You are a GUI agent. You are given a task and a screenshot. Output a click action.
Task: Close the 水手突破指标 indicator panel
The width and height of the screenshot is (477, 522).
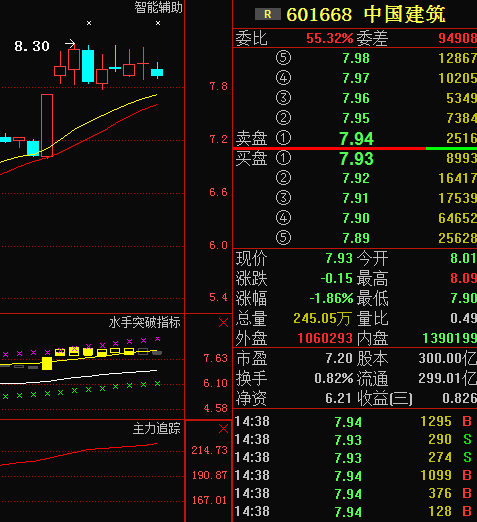pyautogui.click(x=223, y=322)
